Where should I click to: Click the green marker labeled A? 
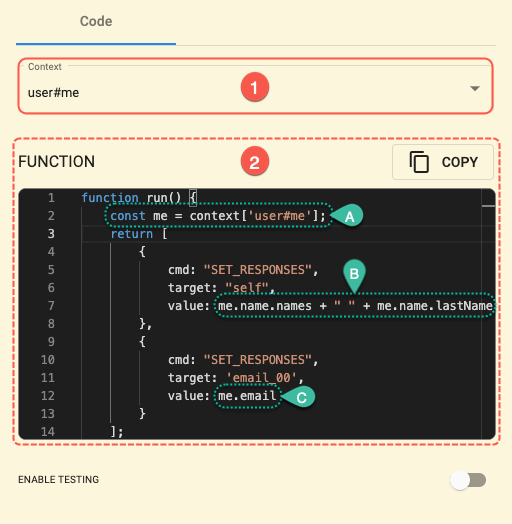tap(348, 216)
